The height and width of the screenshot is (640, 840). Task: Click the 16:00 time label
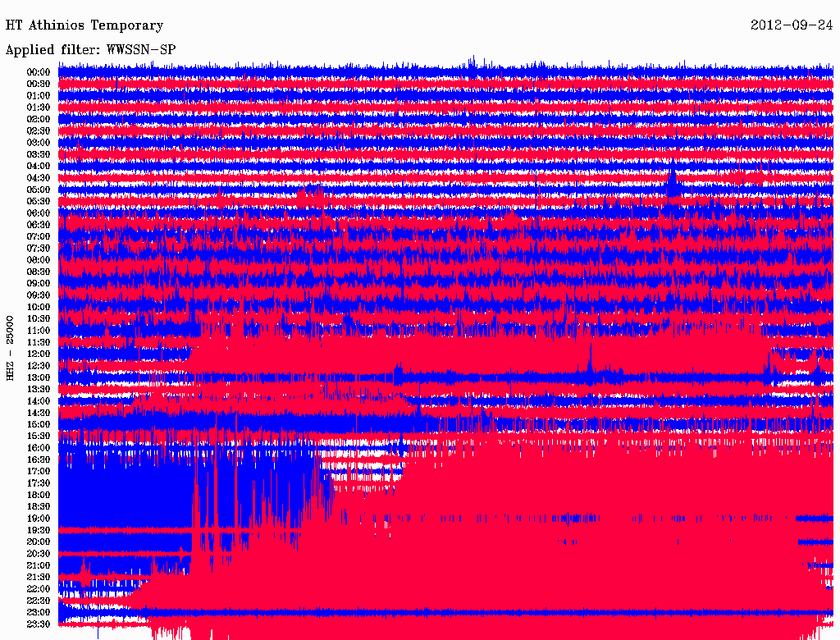click(39, 447)
